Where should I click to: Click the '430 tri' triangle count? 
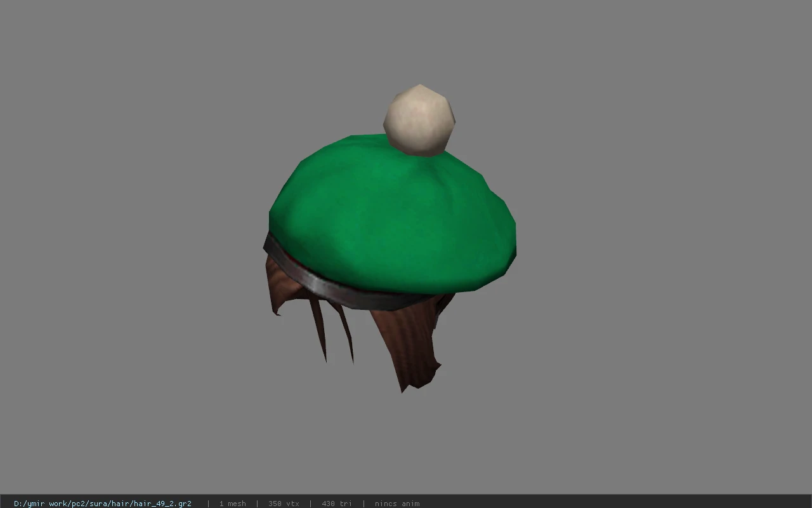(337, 504)
